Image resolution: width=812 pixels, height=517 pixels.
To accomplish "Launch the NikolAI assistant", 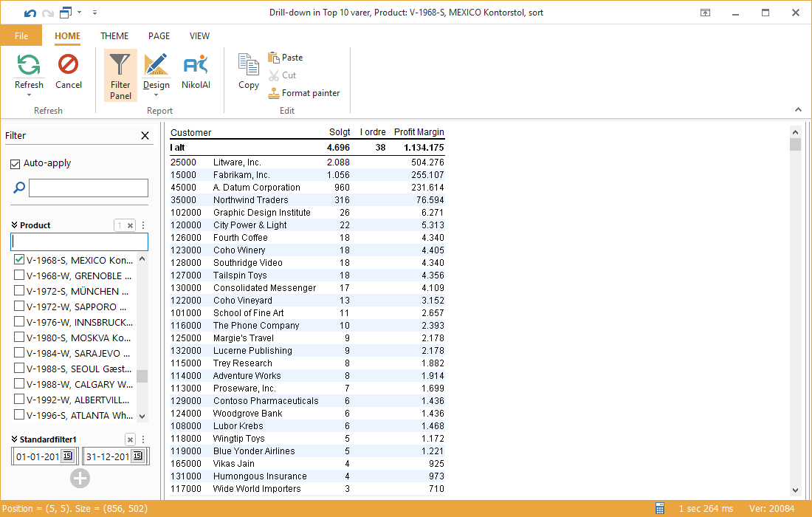I will pos(196,71).
